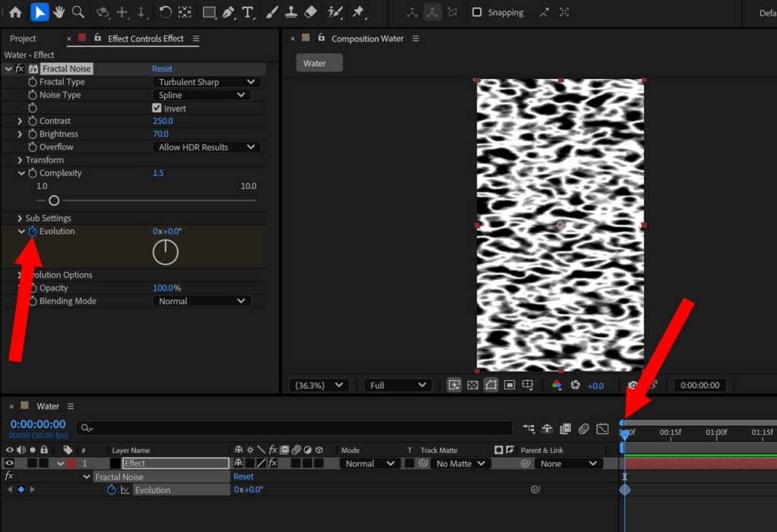
Task: Select the Composition Water tab
Action: [367, 39]
